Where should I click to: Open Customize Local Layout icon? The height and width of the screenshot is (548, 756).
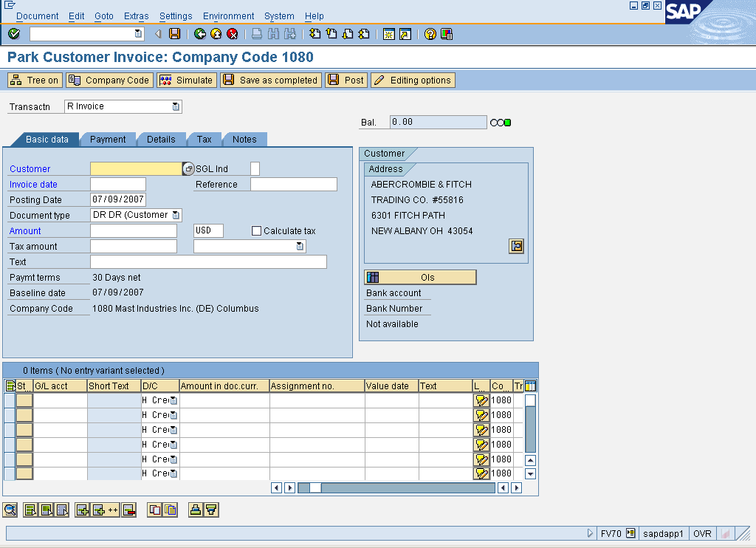point(447,34)
